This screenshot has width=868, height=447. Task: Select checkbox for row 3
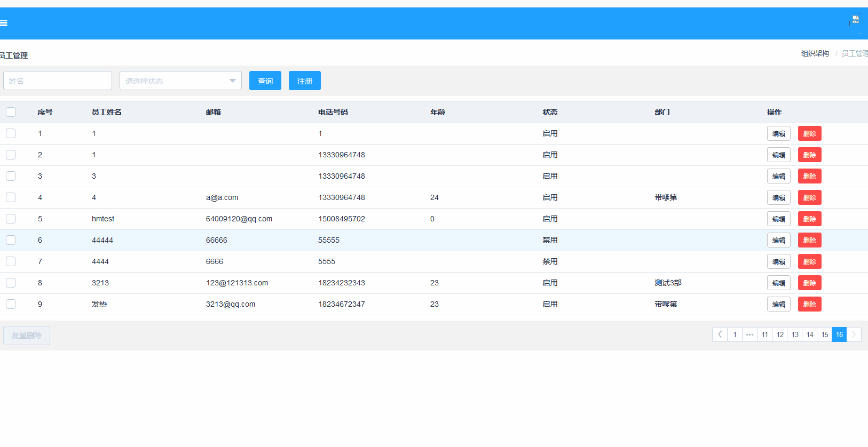tap(11, 176)
